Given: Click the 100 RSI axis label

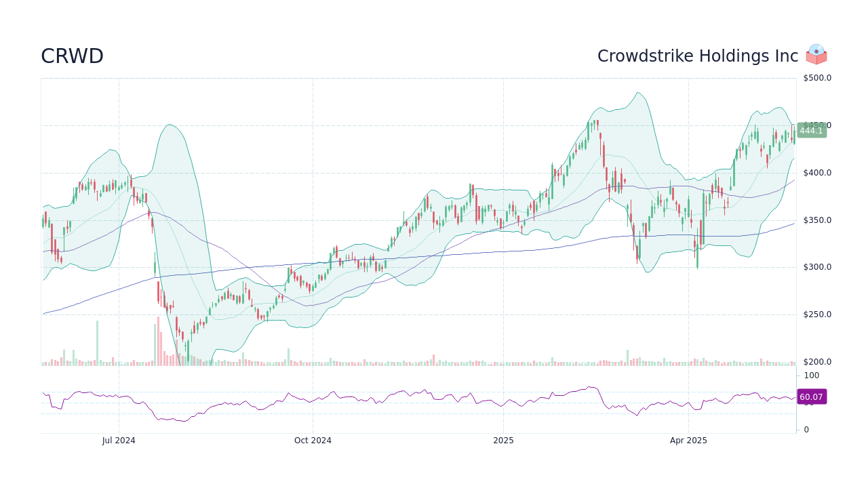Looking at the screenshot, I should coord(812,375).
